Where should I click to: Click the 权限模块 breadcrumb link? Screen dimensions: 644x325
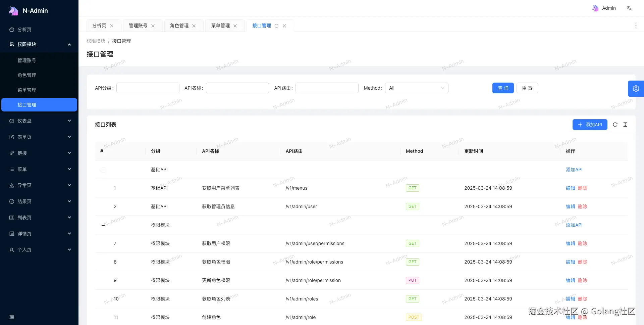(95, 41)
